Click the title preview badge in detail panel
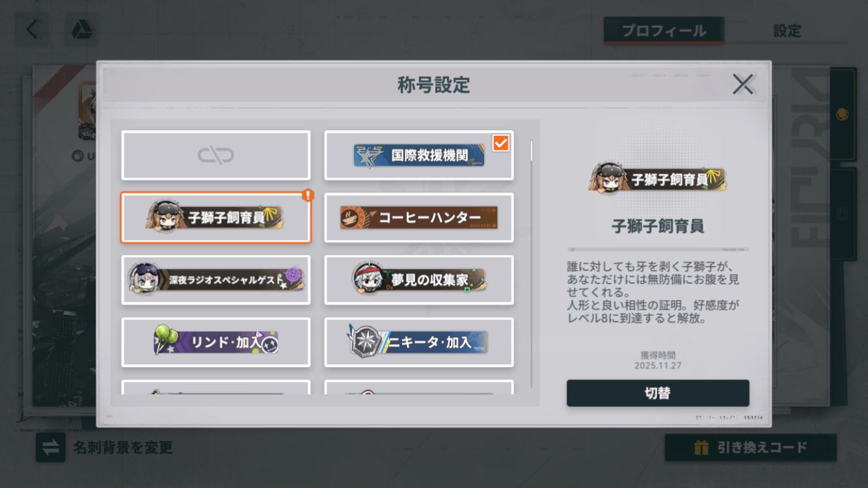This screenshot has width=868, height=488. point(658,179)
